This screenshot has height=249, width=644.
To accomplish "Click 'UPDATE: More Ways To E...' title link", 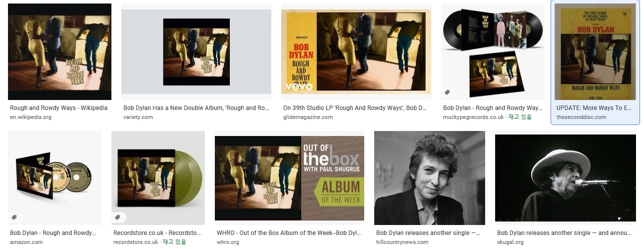I will [594, 108].
